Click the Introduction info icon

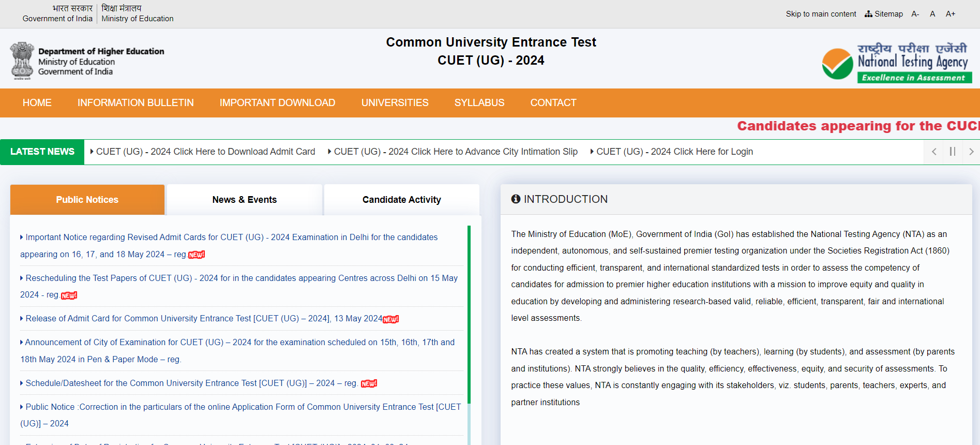click(x=516, y=199)
